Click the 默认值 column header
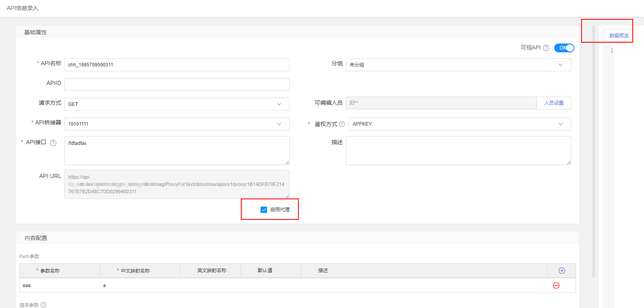The height and width of the screenshot is (308, 644). tap(271, 271)
